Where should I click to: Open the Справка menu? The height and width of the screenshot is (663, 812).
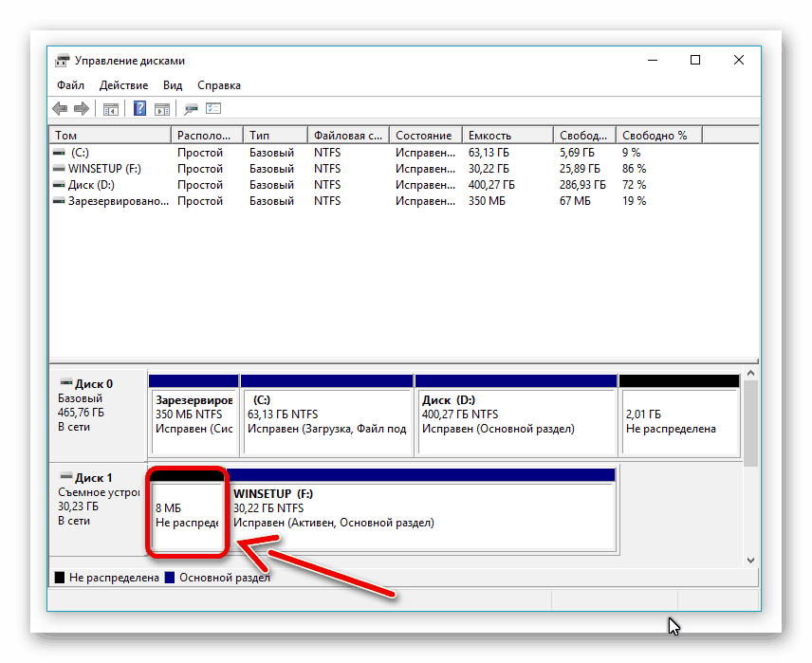219,85
